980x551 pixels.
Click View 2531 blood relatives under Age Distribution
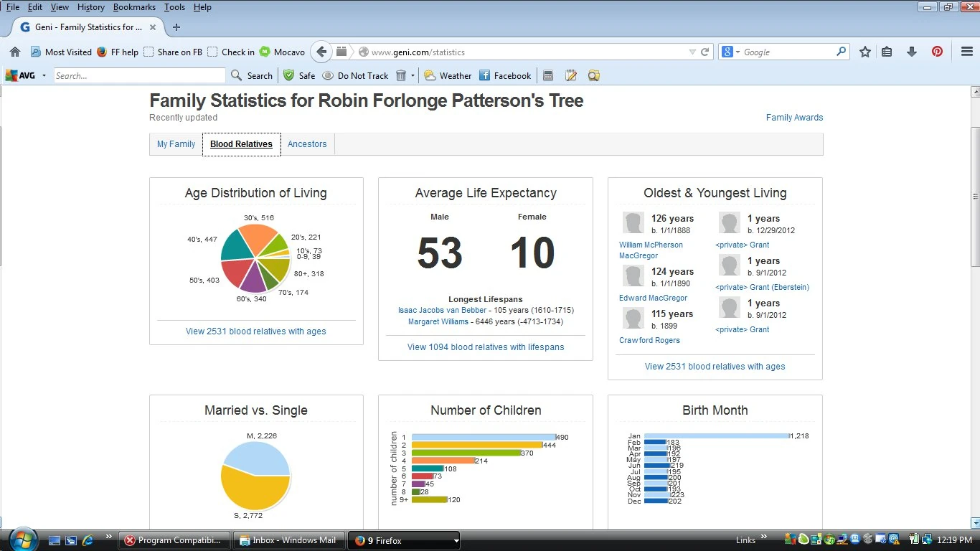(255, 331)
